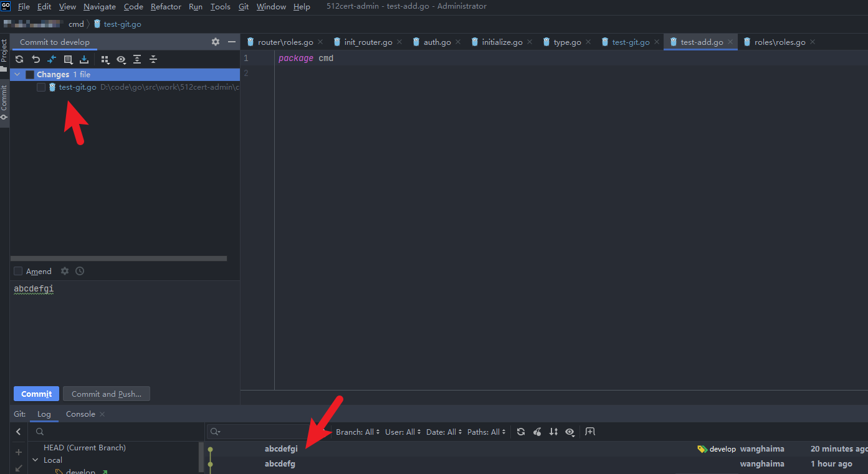This screenshot has width=868, height=474.
Task: Click the cmd breadcrumb
Action: 76,24
